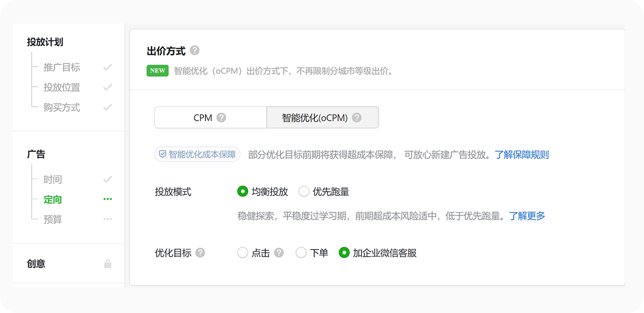Image resolution: width=644 pixels, height=313 pixels.
Task: Click 了解更多 link
Action: tap(527, 216)
